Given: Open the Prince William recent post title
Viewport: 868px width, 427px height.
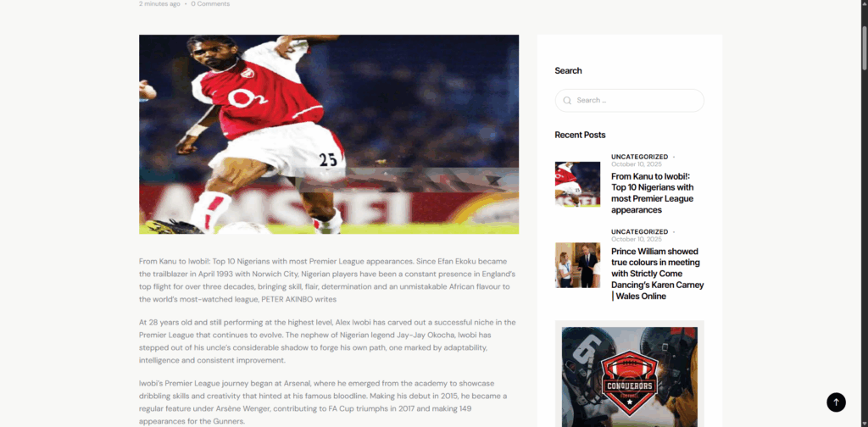Looking at the screenshot, I should [657, 274].
